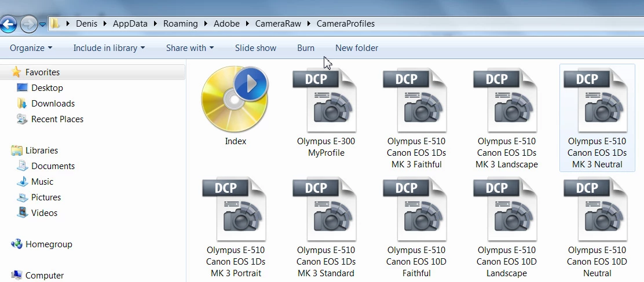Select Homegroup in the navigation pane
This screenshot has height=282, width=644.
pyautogui.click(x=49, y=244)
